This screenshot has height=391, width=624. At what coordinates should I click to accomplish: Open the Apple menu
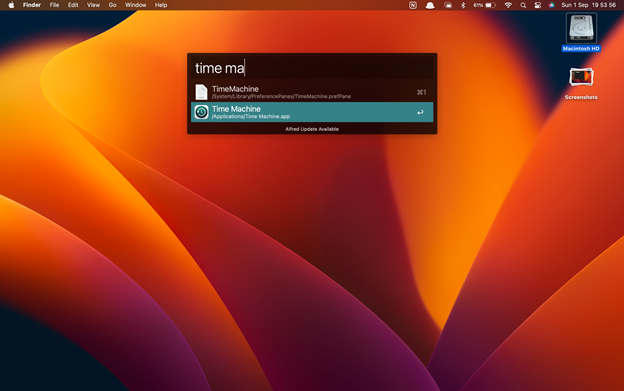point(11,5)
